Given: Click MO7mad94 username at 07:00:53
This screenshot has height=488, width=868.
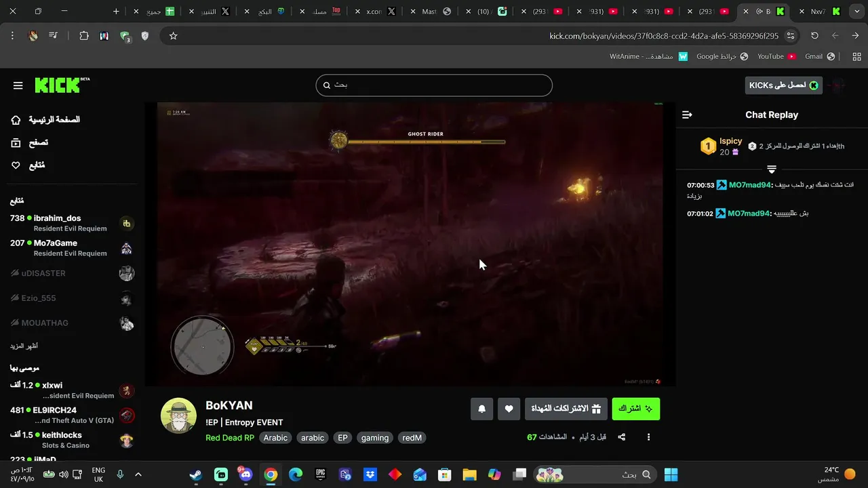Looking at the screenshot, I should click(749, 185).
